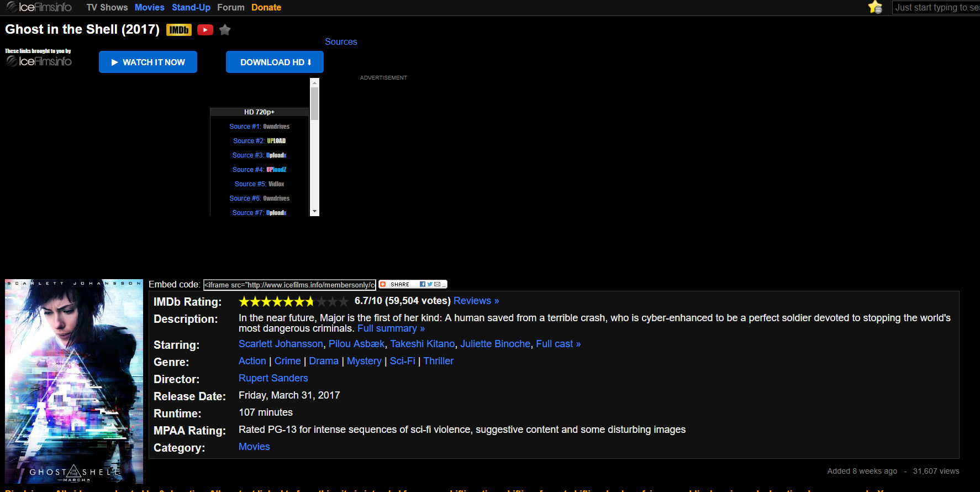This screenshot has height=492, width=980.
Task: Go to Stand-Up section
Action: (191, 8)
